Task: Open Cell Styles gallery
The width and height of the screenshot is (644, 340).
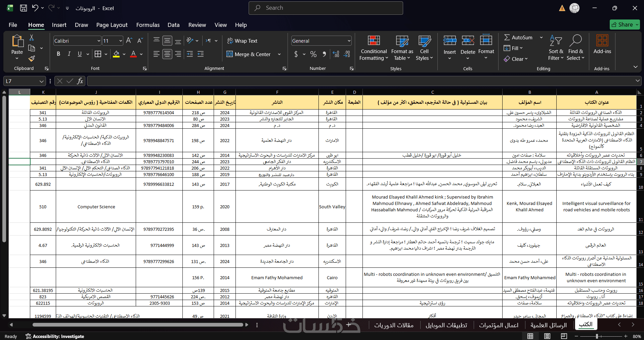Action: pos(424,48)
